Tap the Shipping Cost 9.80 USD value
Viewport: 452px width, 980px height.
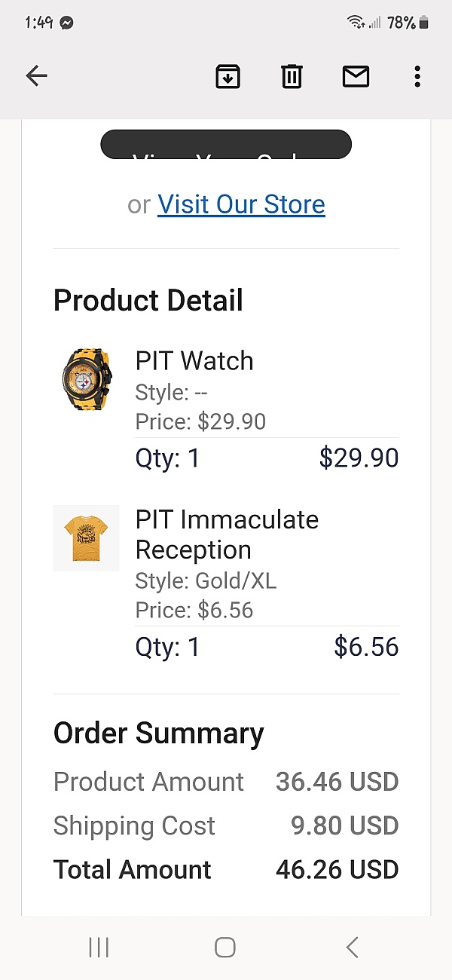coord(344,825)
